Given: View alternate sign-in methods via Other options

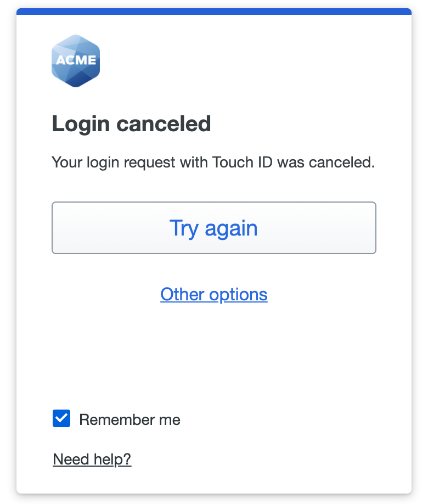Looking at the screenshot, I should click(213, 294).
